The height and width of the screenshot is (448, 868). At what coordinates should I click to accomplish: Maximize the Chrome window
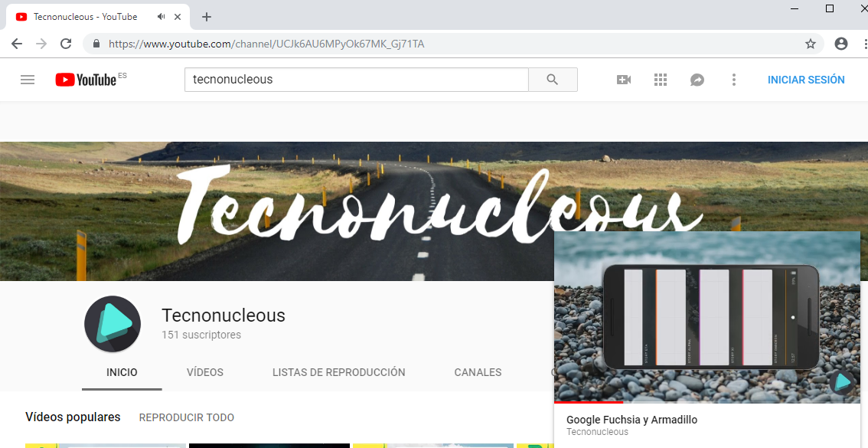click(x=829, y=9)
